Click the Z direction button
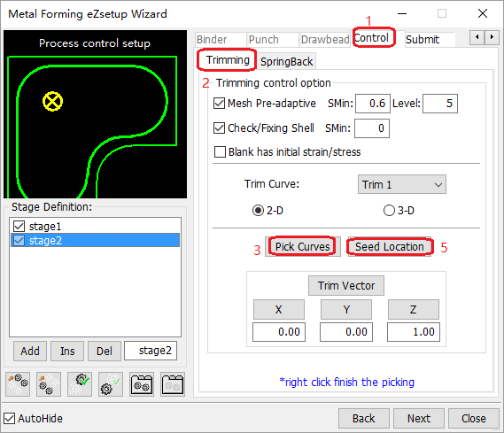The width and height of the screenshot is (504, 433). click(414, 309)
